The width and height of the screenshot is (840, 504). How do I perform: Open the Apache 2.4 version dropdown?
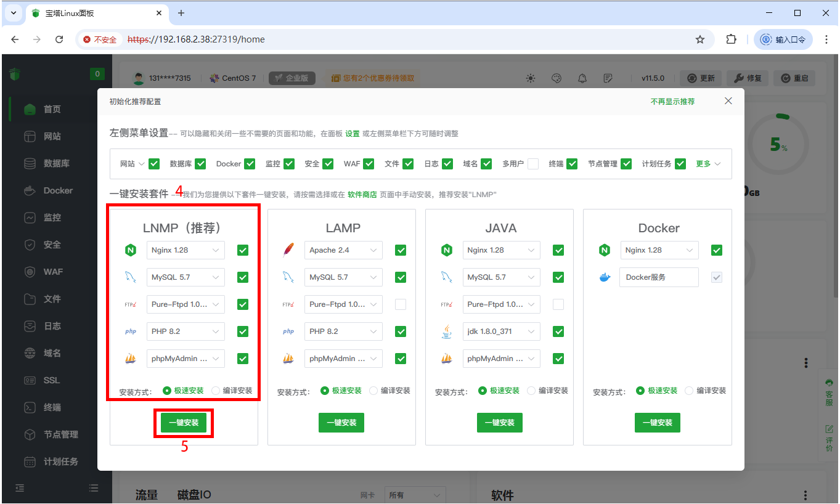pyautogui.click(x=343, y=250)
